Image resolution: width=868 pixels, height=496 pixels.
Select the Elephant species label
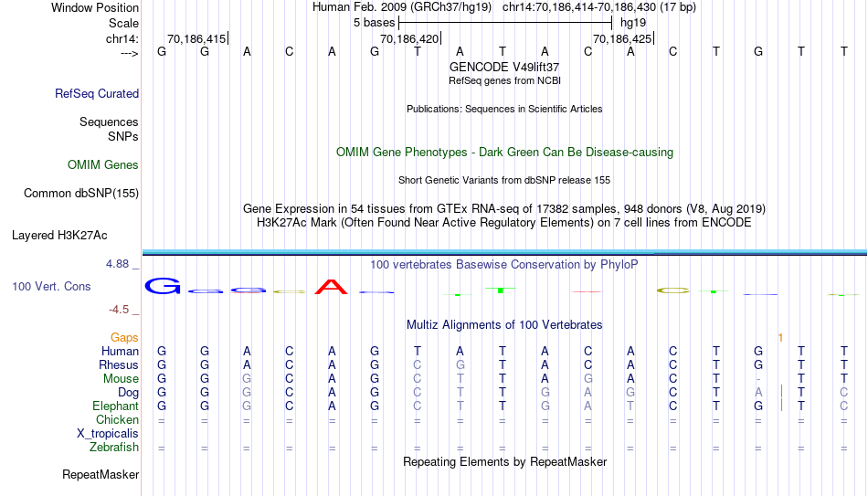(x=115, y=406)
